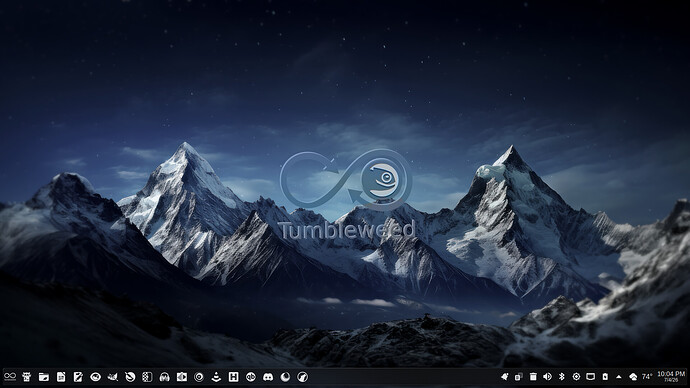Open the H application icon
The width and height of the screenshot is (690, 388).
click(x=233, y=377)
